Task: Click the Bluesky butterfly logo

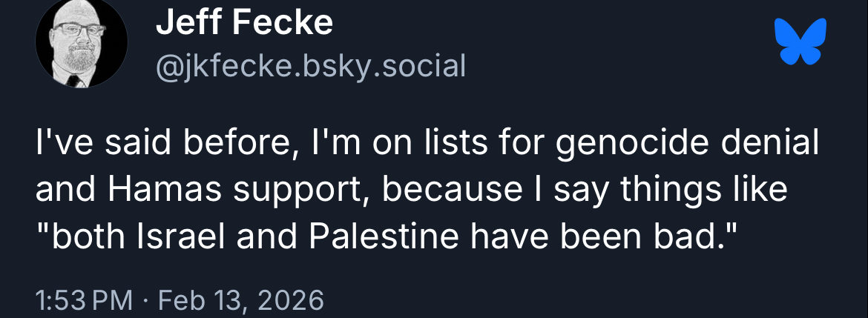Action: pyautogui.click(x=800, y=41)
